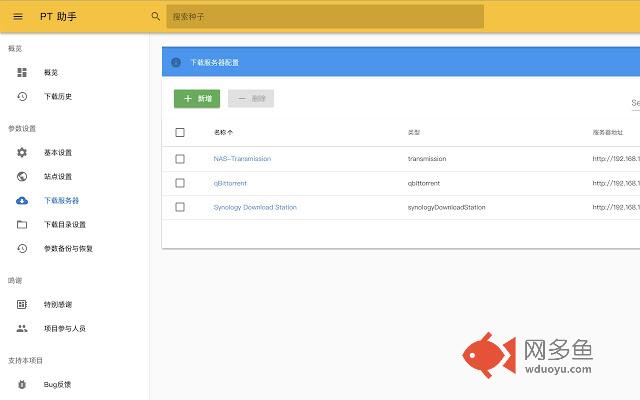
Task: Open the 概览 dashboard icon
Action: 22,73
